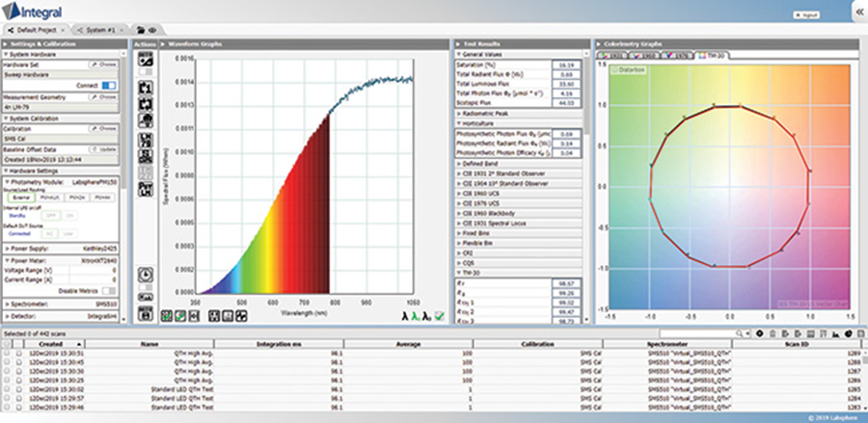868x423 pixels.
Task: Click the second green graph icon below waveform
Action: (180, 316)
